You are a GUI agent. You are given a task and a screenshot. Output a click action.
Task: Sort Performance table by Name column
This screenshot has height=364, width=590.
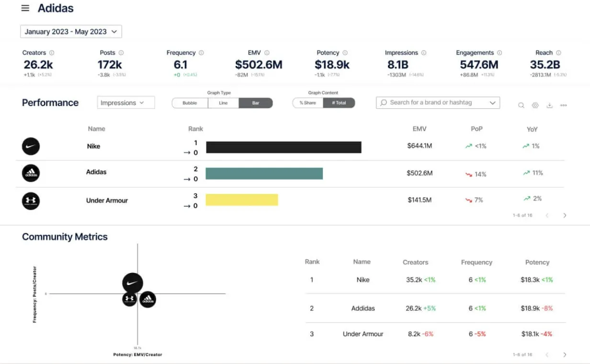pyautogui.click(x=96, y=129)
